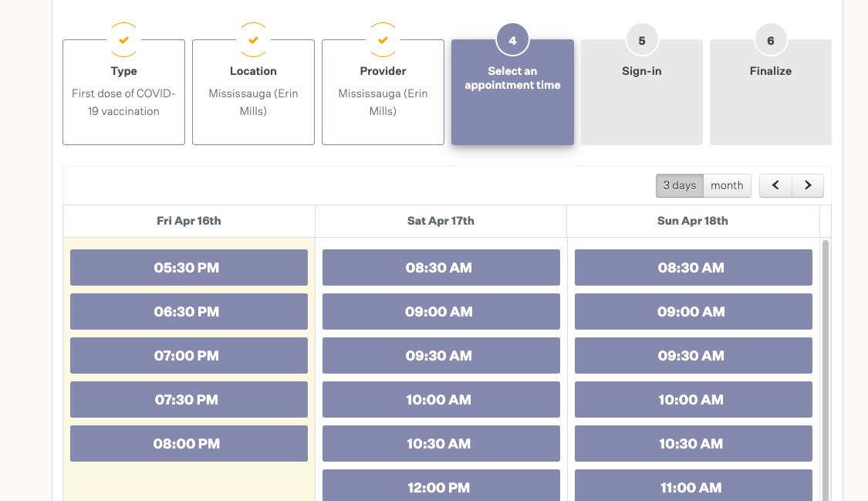
Task: Go to the previous dates with the left chevron
Action: pyautogui.click(x=775, y=185)
